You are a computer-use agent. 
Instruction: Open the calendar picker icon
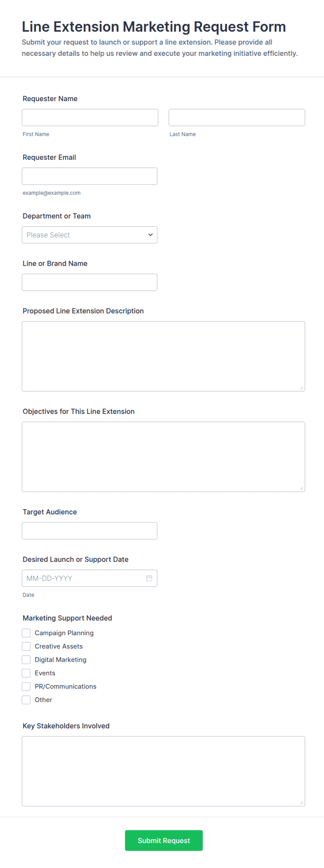coord(149,578)
